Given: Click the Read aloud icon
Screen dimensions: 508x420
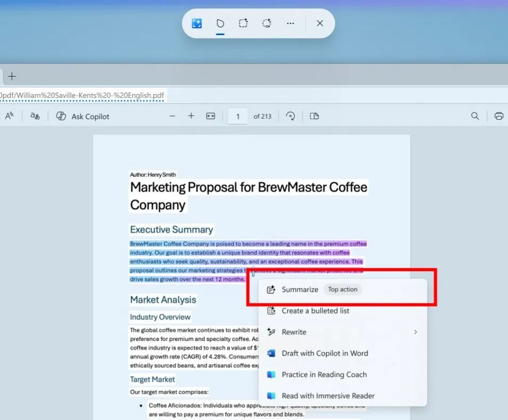Looking at the screenshot, I should [9, 116].
